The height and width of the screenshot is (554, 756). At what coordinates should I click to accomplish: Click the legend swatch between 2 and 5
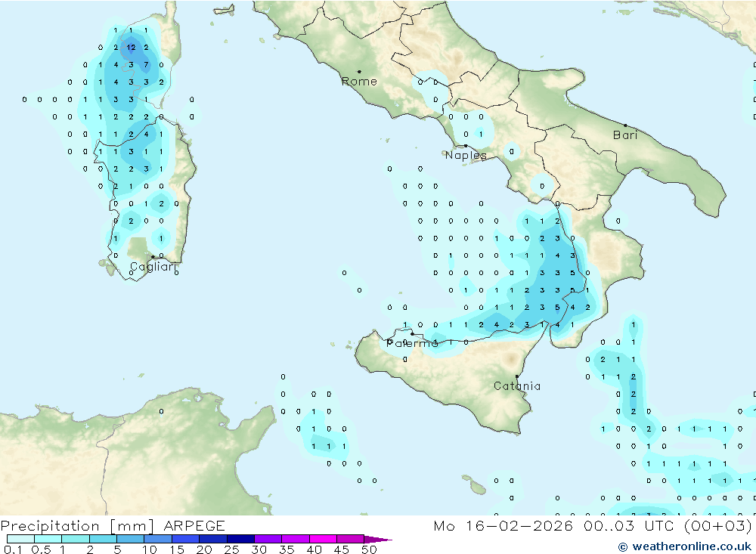point(103,539)
